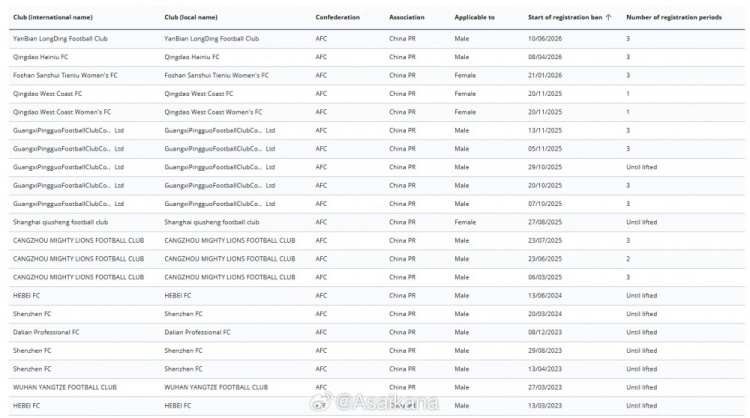This screenshot has height=418, width=750.
Task: Click the date 13/03/2023
Action: (545, 406)
